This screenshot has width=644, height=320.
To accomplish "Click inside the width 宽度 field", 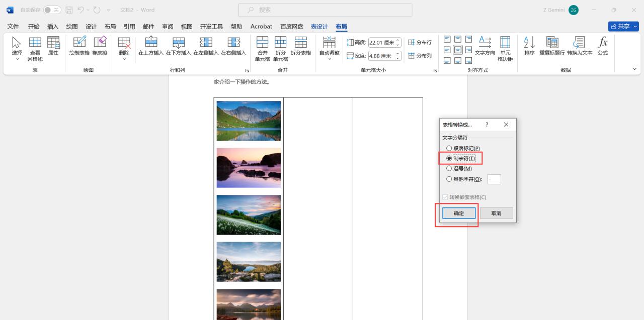I will click(382, 56).
